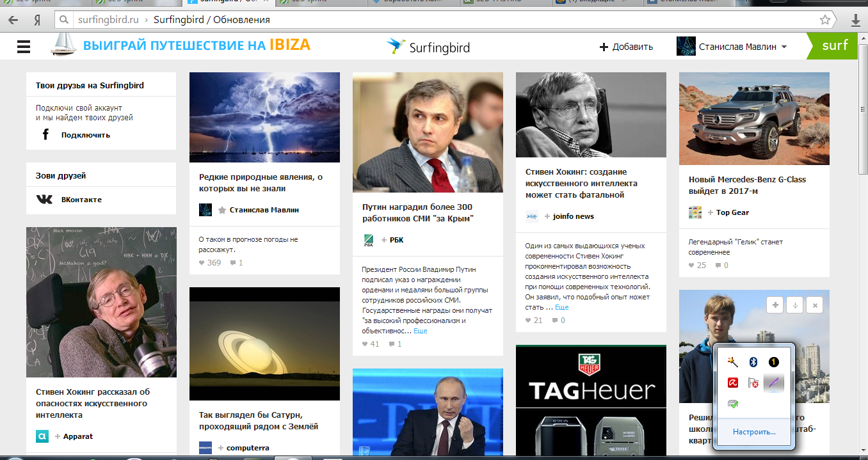This screenshot has width=868, height=460.
Task: Open the magic wand tray icon
Action: point(733,362)
